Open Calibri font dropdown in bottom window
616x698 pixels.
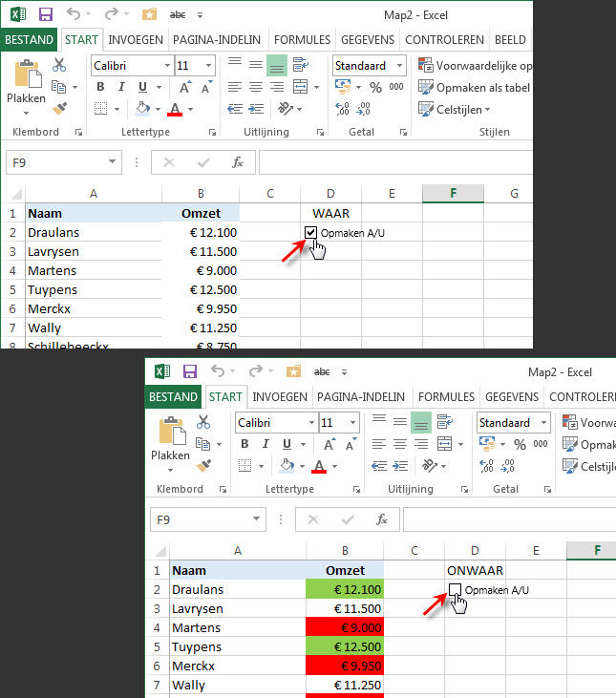311,422
